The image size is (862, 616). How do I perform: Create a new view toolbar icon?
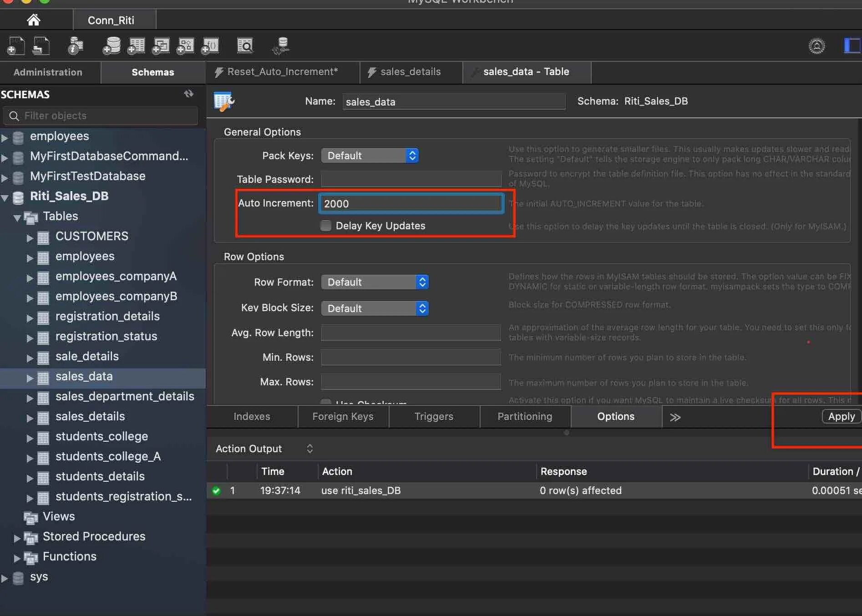[161, 45]
